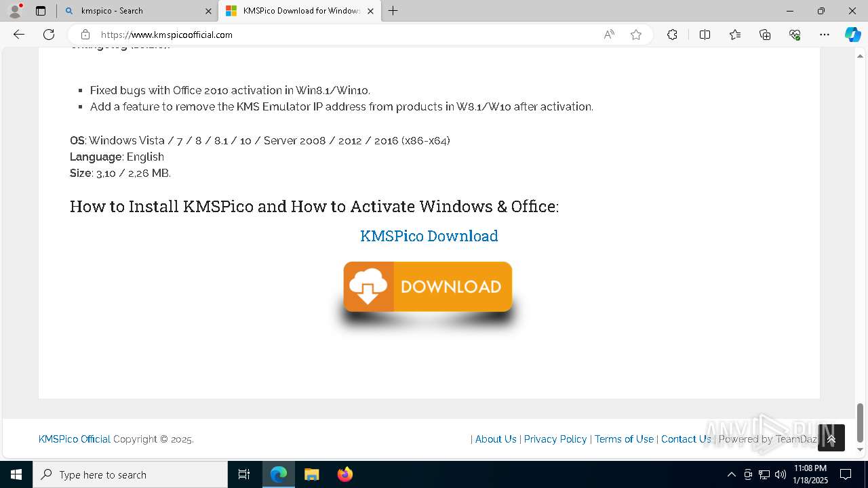
Task: Click the KMS Emulator IP address bullet
Action: tap(342, 106)
